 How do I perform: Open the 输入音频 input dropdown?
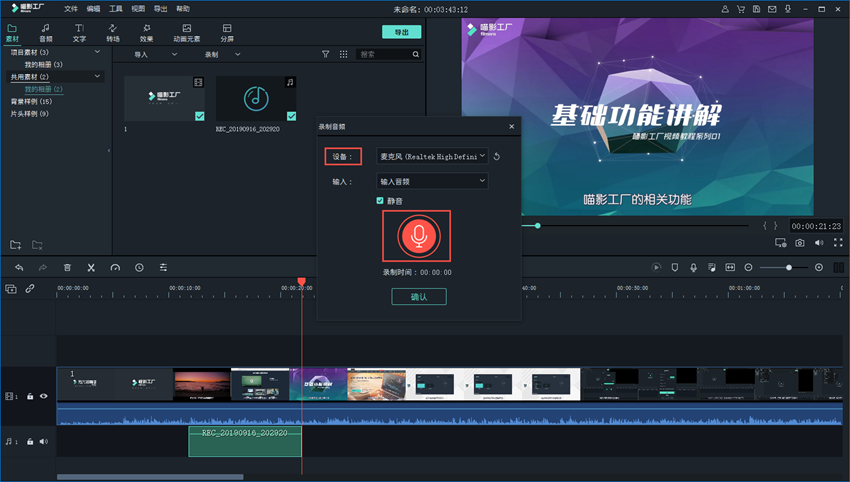point(432,181)
